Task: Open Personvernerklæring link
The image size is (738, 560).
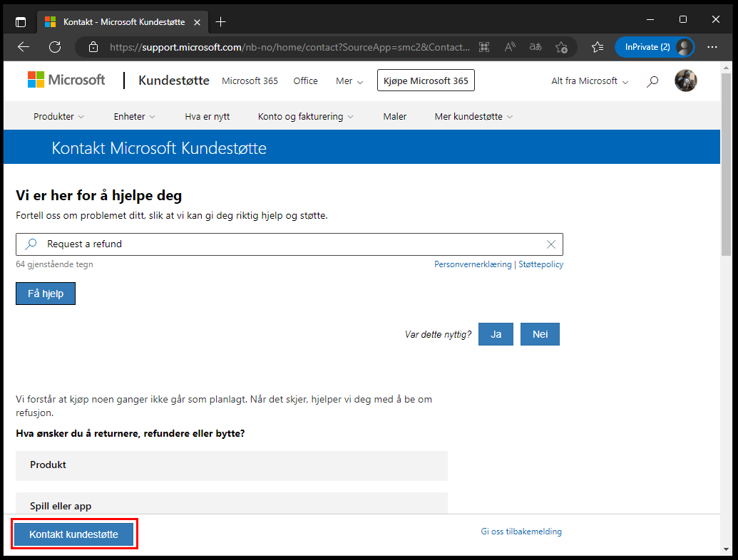Action: pyautogui.click(x=473, y=264)
